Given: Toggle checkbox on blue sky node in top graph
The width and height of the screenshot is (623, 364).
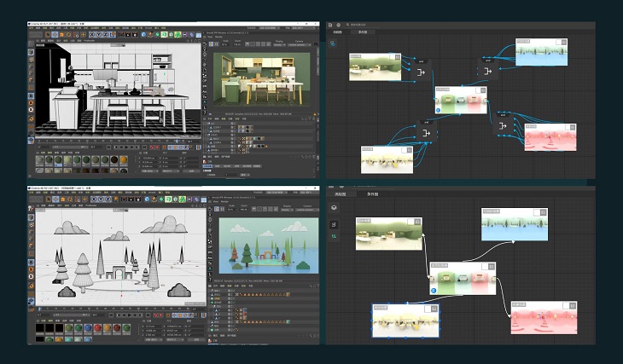Looking at the screenshot, I should pyautogui.click(x=560, y=42).
